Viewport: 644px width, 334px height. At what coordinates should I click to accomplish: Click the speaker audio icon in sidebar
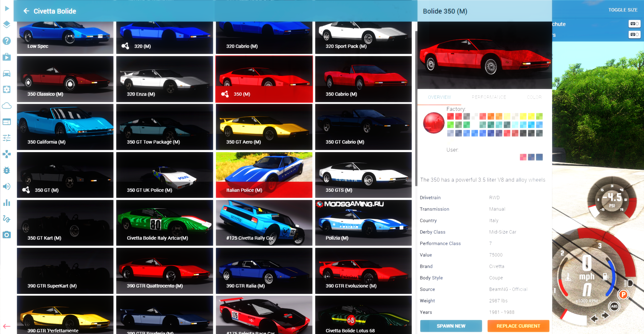[7, 186]
